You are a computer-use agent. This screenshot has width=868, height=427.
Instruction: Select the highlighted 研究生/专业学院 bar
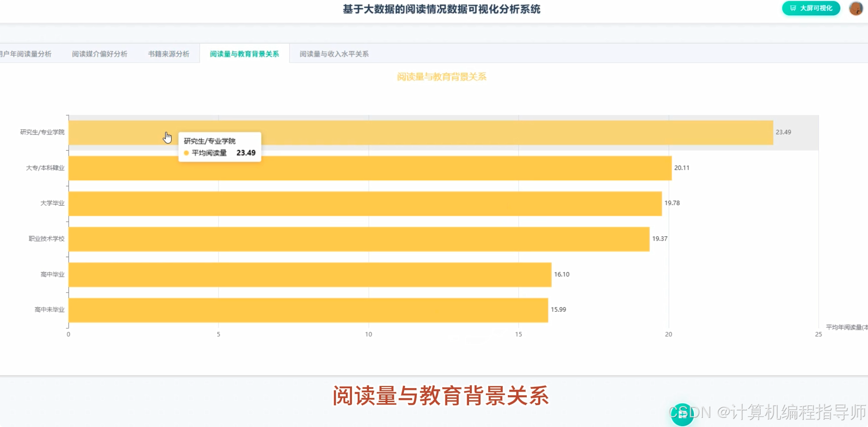pyautogui.click(x=393, y=132)
